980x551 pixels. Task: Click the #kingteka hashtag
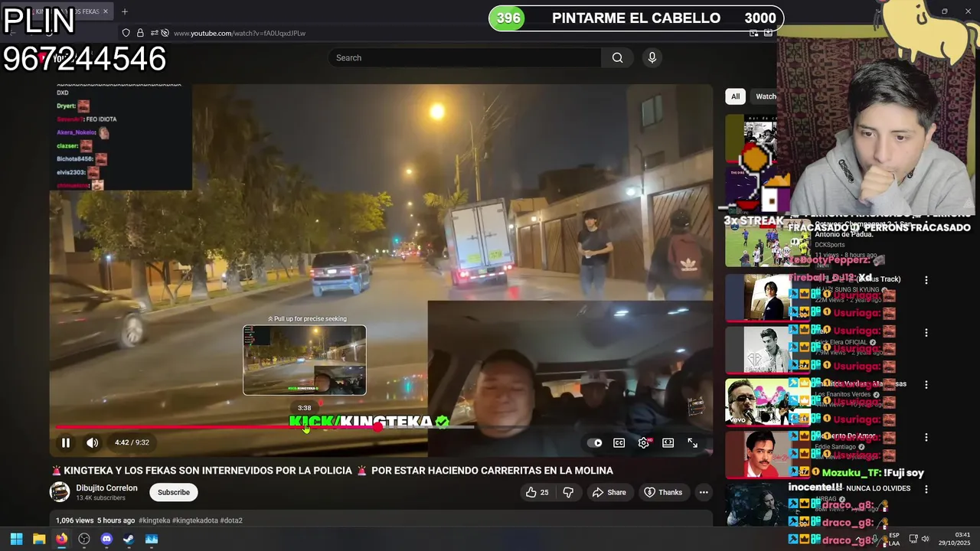[155, 520]
